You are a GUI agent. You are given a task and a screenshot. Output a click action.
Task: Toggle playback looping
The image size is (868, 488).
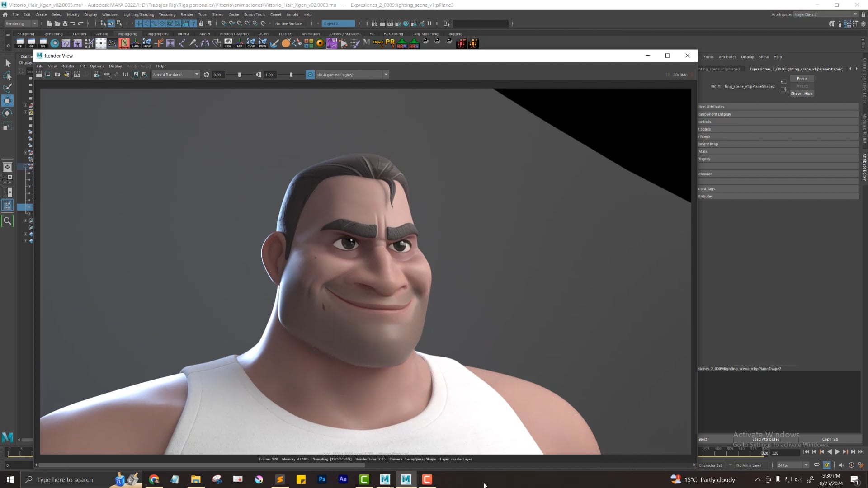click(816, 465)
